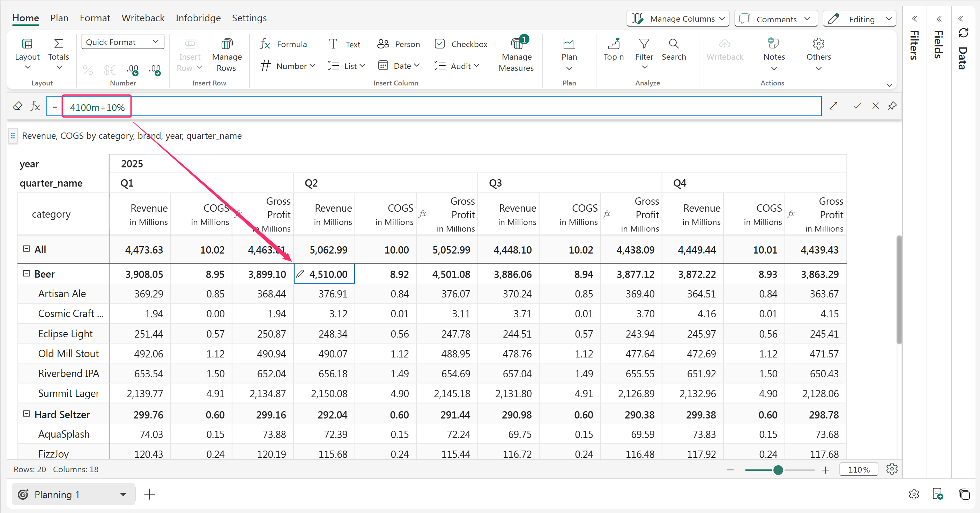
Task: Confirm formula with the checkmark icon
Action: coord(857,106)
